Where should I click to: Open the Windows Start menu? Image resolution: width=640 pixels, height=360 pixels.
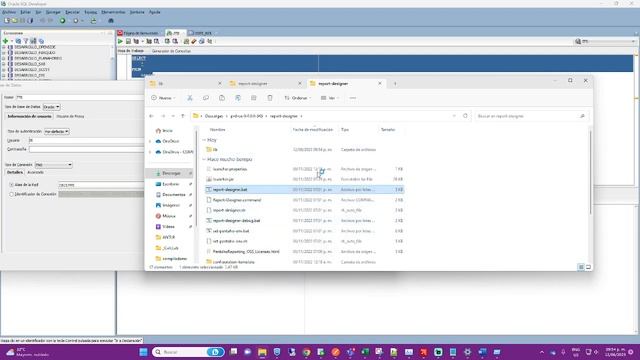pyautogui.click(x=143, y=352)
